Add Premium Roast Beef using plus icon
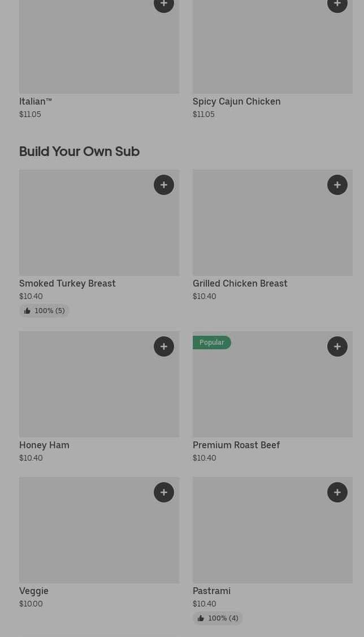Screen dimensions: 364x637 [337, 346]
